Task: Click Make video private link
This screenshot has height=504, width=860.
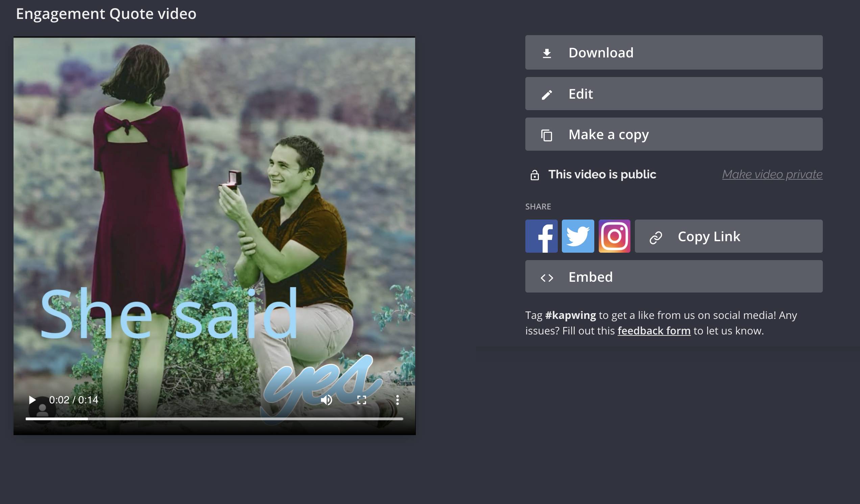Action: point(772,174)
